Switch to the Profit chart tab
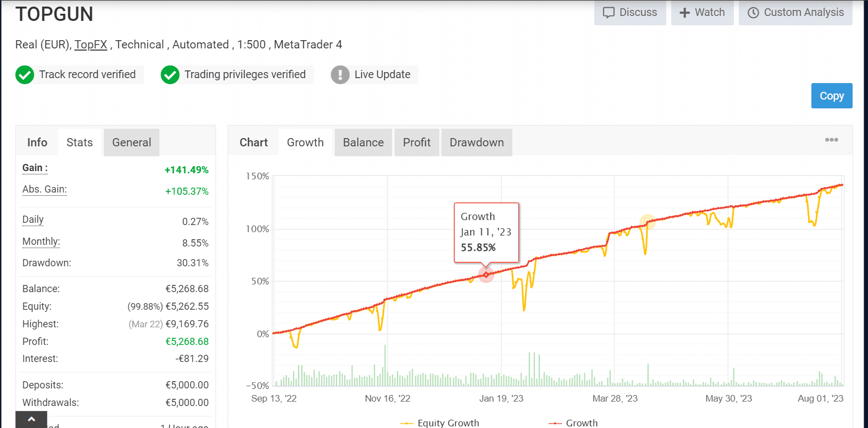 point(417,142)
